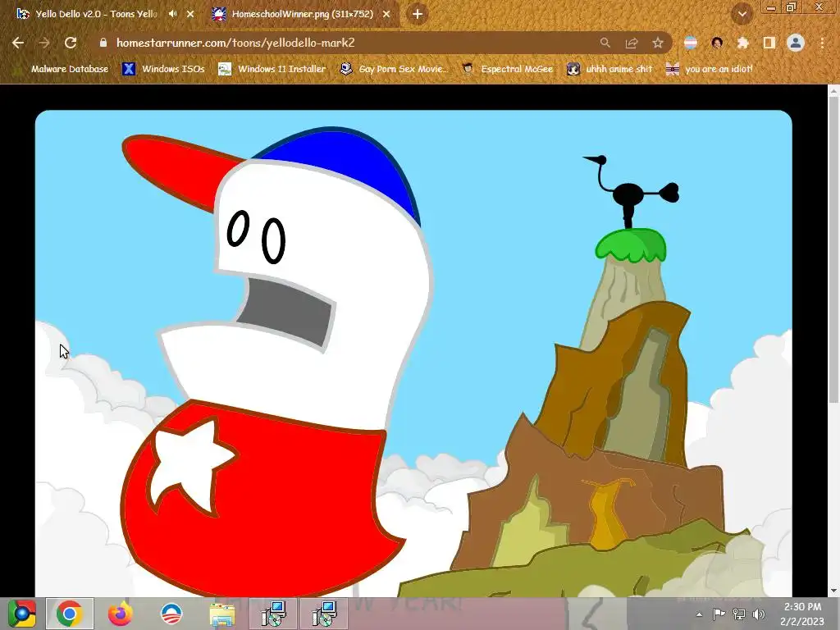Open the network tray icon

click(x=739, y=614)
